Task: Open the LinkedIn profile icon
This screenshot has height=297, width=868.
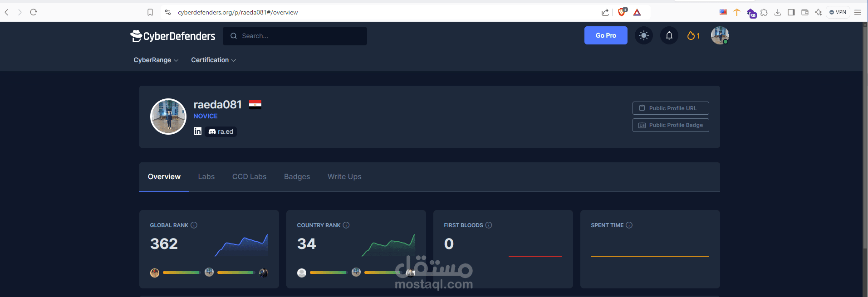Action: pyautogui.click(x=197, y=131)
